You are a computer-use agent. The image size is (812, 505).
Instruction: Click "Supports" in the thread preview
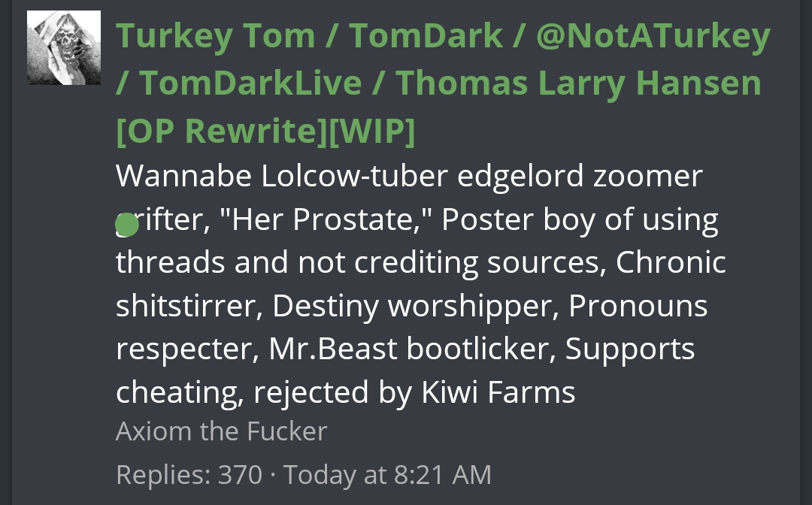coord(630,349)
